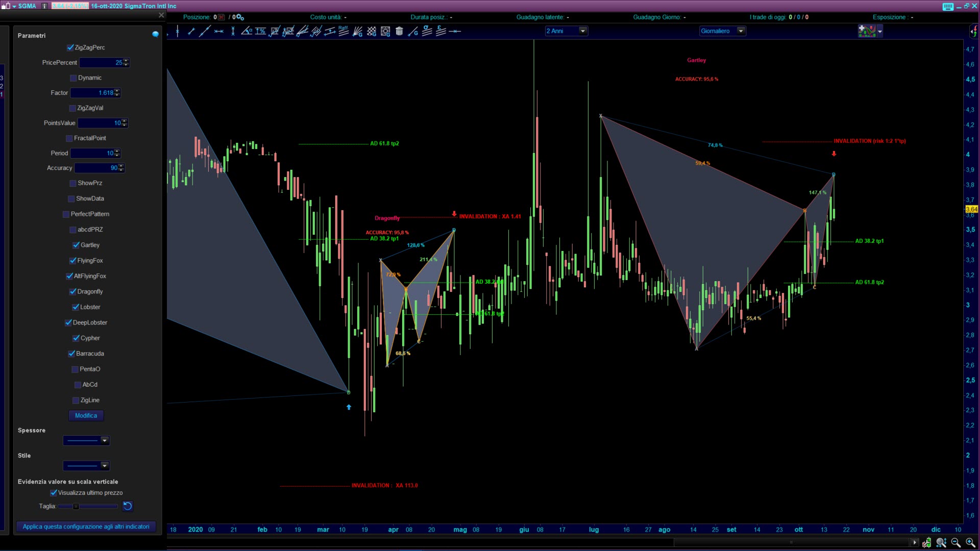Screen dimensions: 980x551
Task: Uncheck the Gartley pattern checkbox
Action: coord(76,245)
